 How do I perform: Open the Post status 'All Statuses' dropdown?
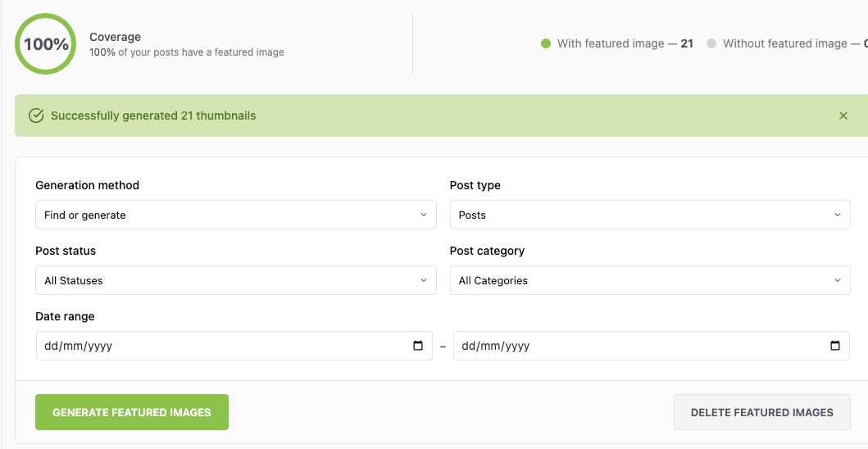[x=236, y=280]
